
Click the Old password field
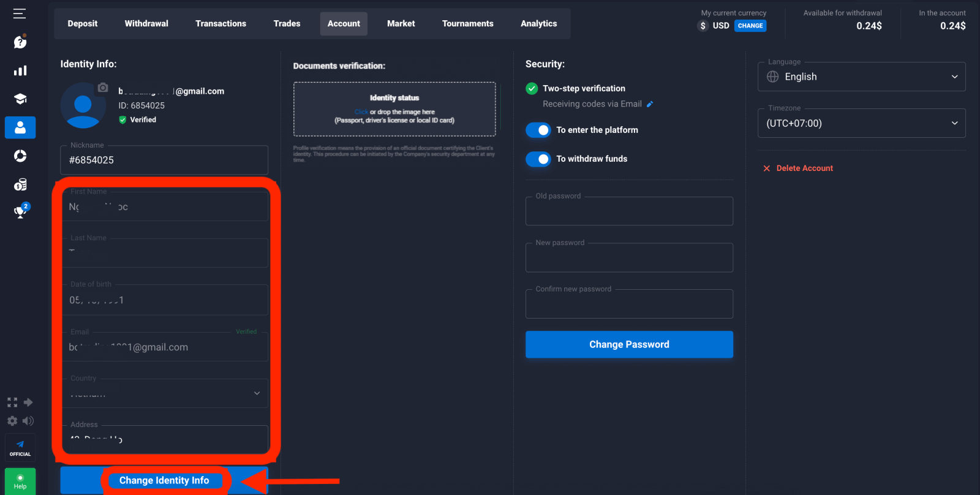click(629, 212)
